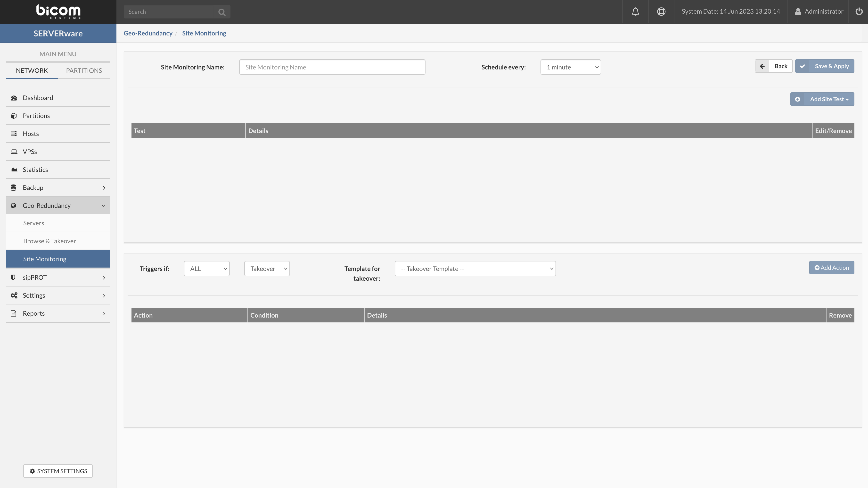Click the Site Monitoring Name field
The image size is (868, 488).
332,67
